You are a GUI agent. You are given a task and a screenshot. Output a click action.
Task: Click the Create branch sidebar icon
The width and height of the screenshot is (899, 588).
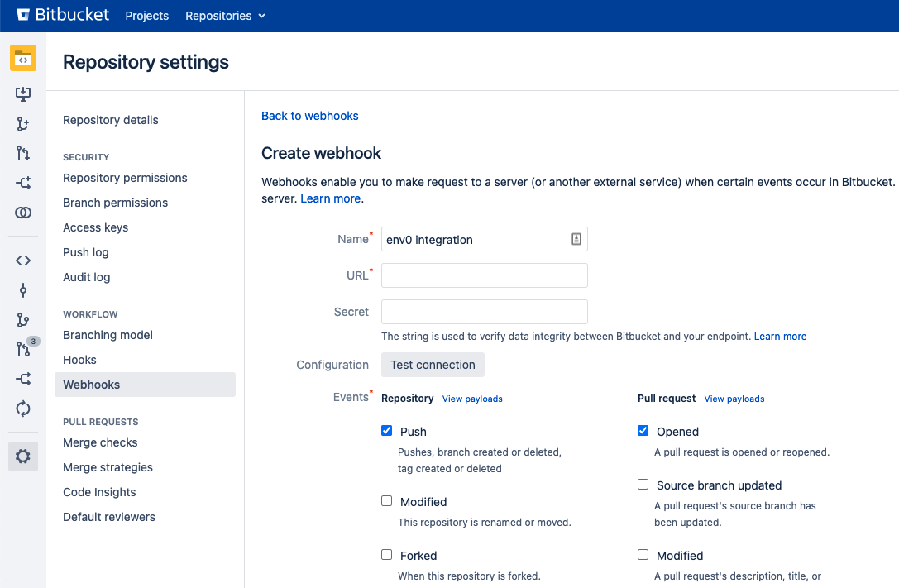23,124
